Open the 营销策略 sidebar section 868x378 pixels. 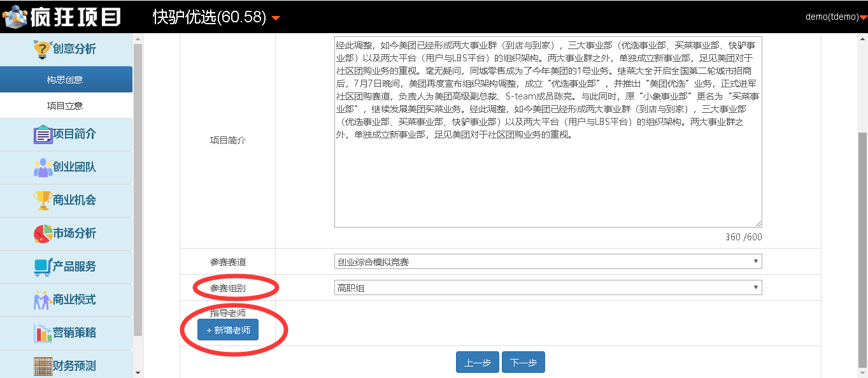pos(66,333)
